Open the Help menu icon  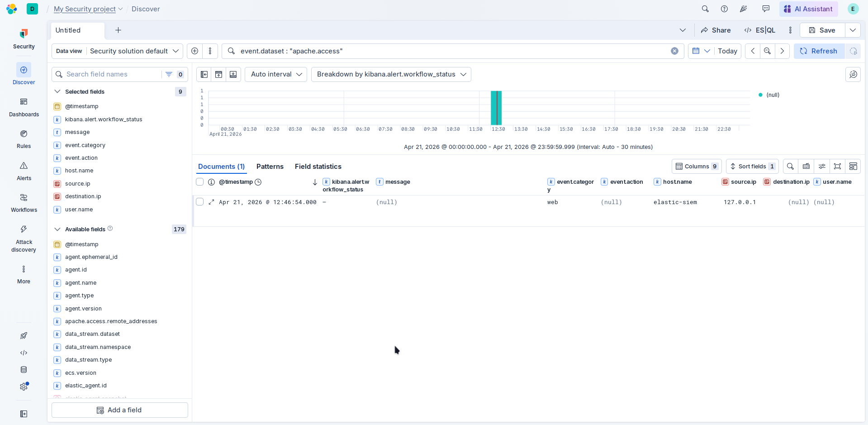(724, 9)
